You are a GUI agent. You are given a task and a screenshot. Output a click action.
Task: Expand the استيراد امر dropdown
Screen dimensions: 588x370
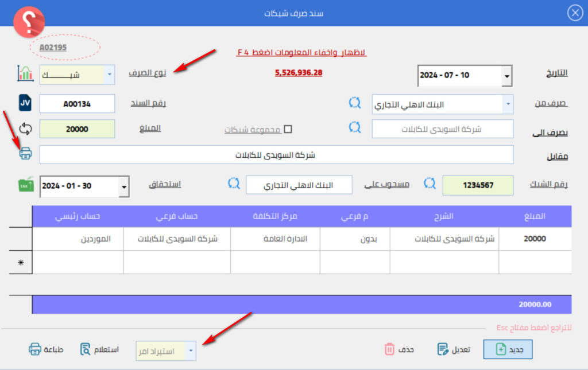click(x=191, y=350)
